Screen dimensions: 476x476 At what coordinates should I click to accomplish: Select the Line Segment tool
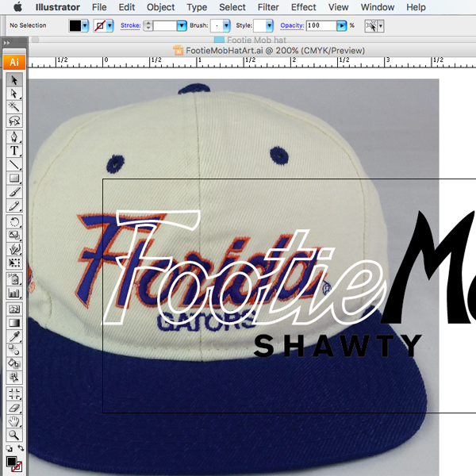(14, 164)
